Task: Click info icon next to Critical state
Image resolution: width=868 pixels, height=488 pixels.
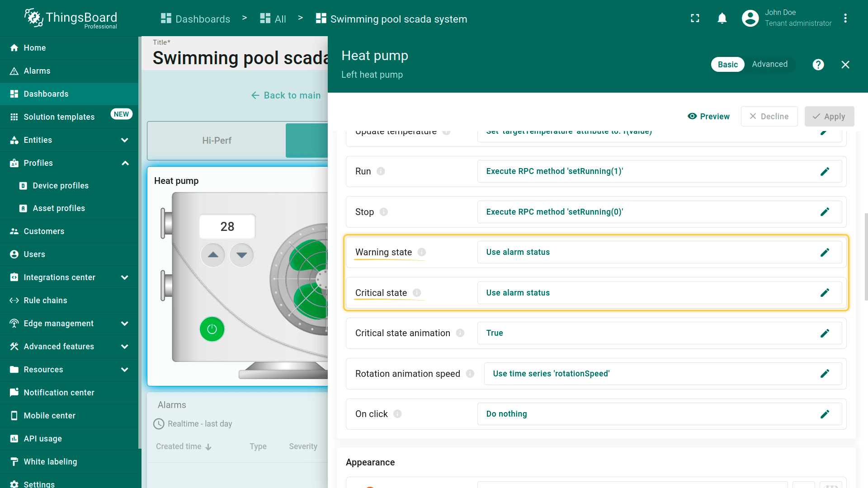Action: 417,293
